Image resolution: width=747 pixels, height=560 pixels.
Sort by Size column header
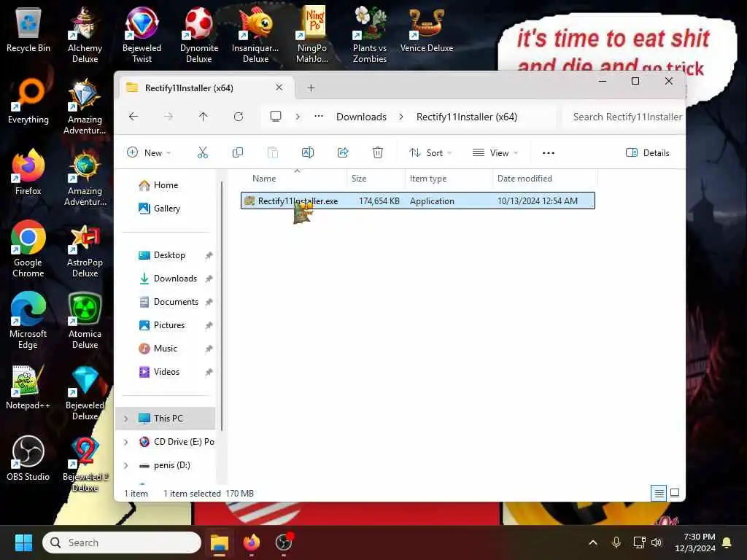click(x=376, y=179)
